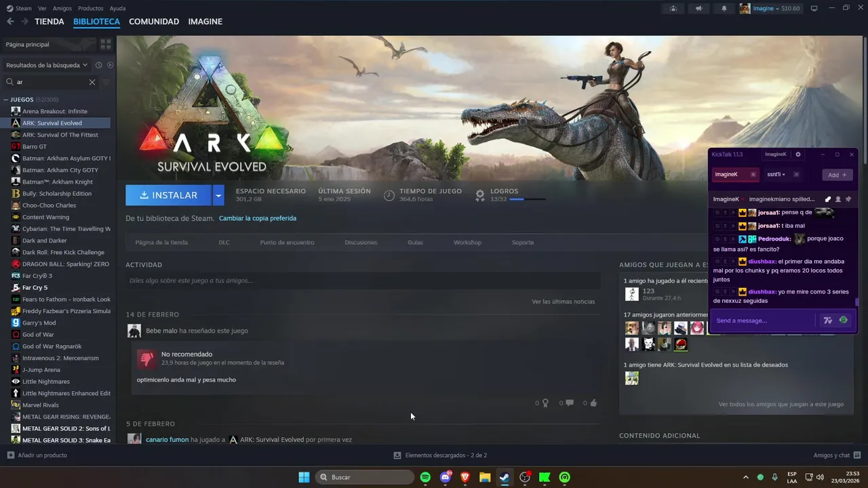Open the Steam notifications bell
868x488 pixels.
coord(724,8)
